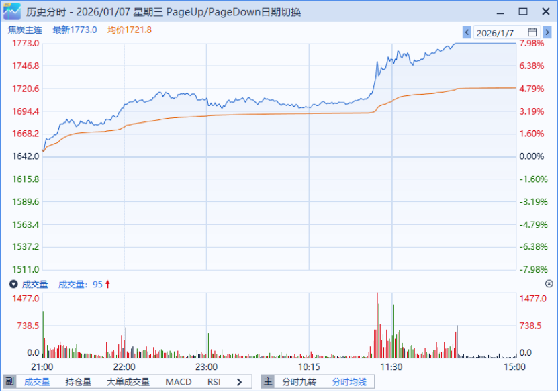Enable the 分时九转 overlay
This screenshot has width=558, height=392.
pos(299,382)
